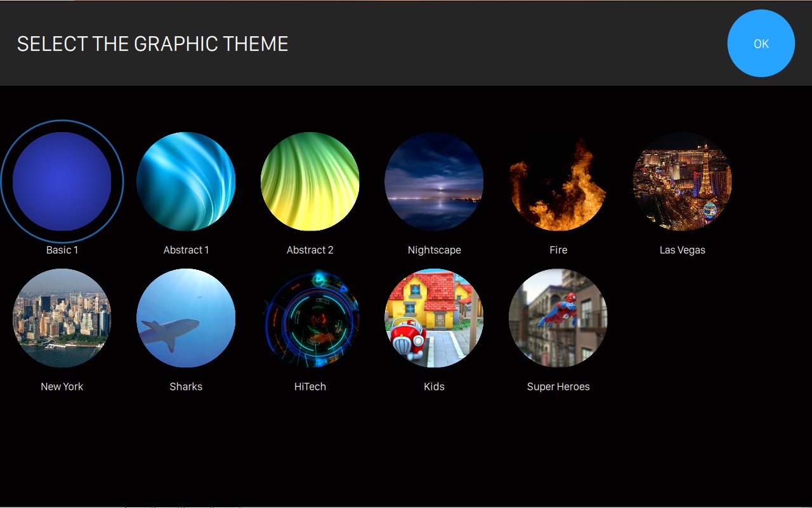812x508 pixels.
Task: Click the "Las Vegas" caption text
Action: pyautogui.click(x=682, y=250)
